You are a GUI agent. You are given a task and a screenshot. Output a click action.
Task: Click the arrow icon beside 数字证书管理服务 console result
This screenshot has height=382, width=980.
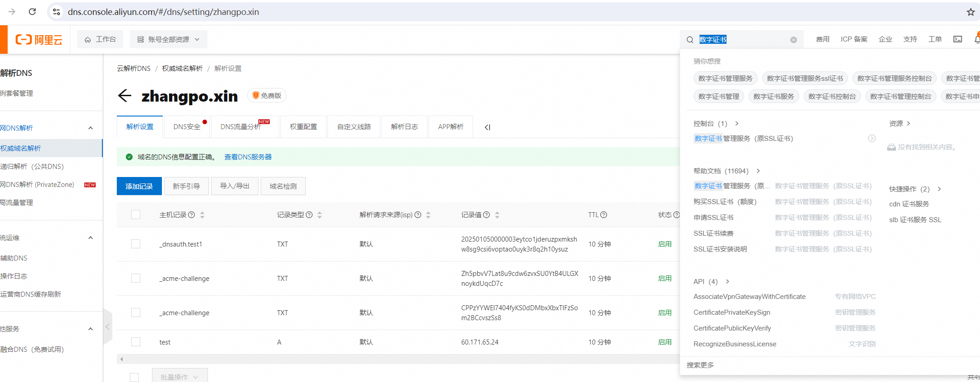(x=872, y=139)
